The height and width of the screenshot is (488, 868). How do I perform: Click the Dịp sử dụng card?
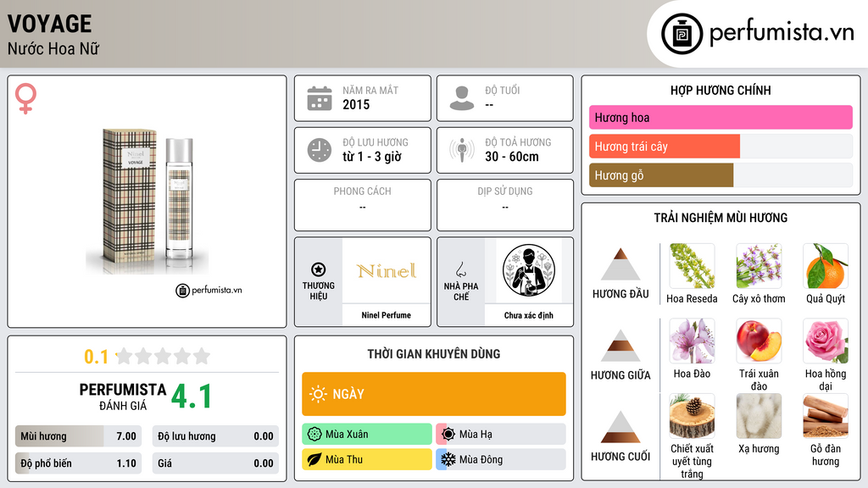pos(505,205)
